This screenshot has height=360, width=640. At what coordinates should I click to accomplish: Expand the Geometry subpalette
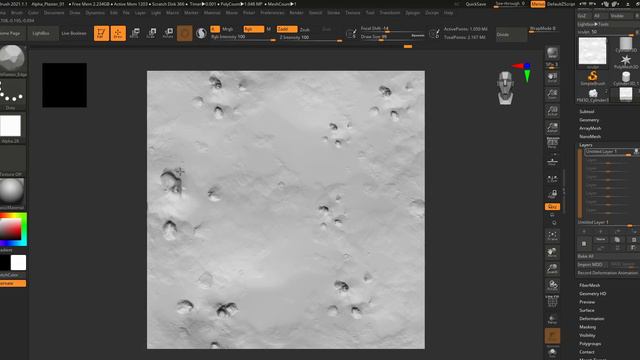point(589,120)
